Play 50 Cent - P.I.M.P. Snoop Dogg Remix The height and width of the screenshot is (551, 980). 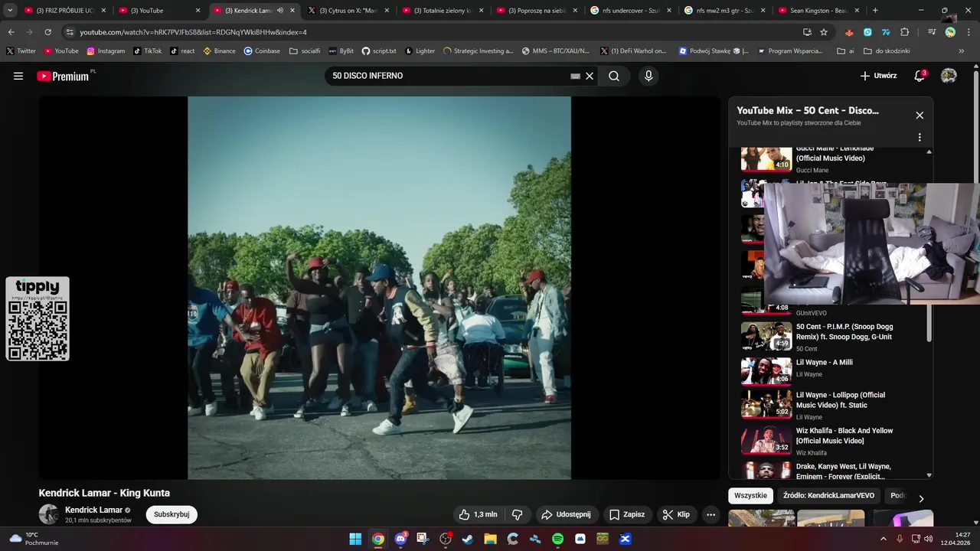pos(831,337)
